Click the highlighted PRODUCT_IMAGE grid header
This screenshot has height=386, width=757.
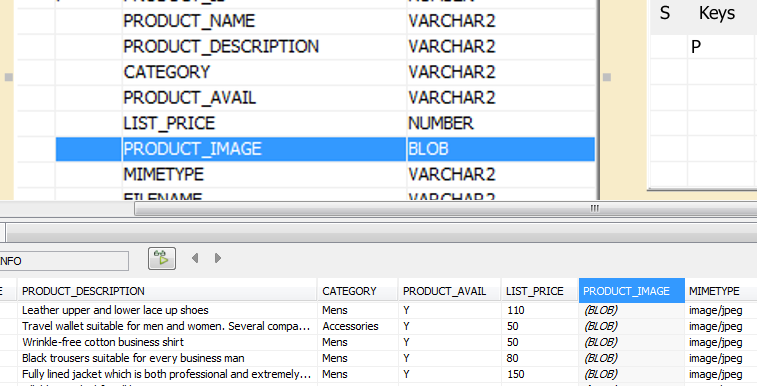631,291
